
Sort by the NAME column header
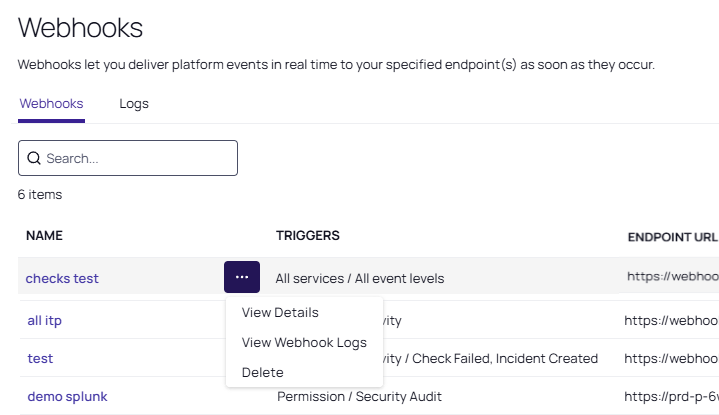(44, 236)
